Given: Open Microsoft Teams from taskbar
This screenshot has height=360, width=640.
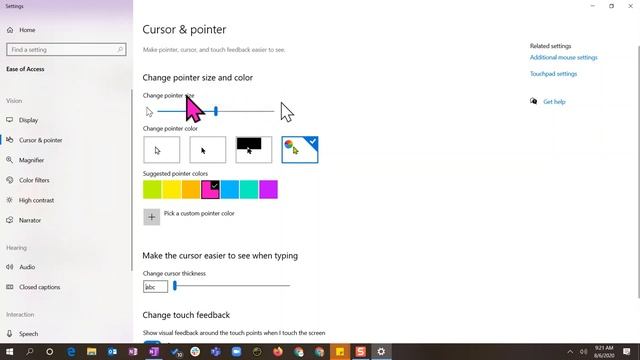Looking at the screenshot, I should [216, 352].
